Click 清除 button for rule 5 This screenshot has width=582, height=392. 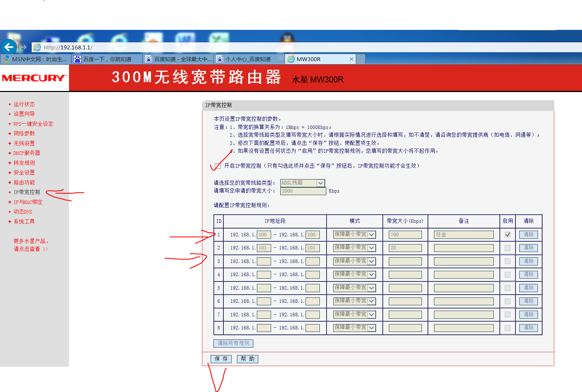(528, 288)
